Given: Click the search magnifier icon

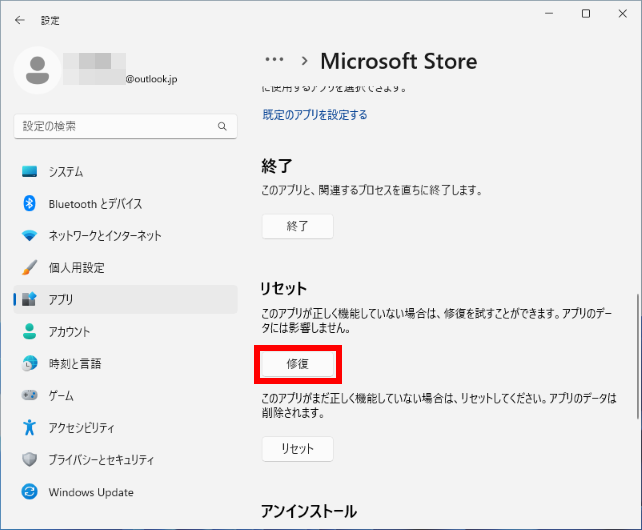Looking at the screenshot, I should pyautogui.click(x=222, y=126).
